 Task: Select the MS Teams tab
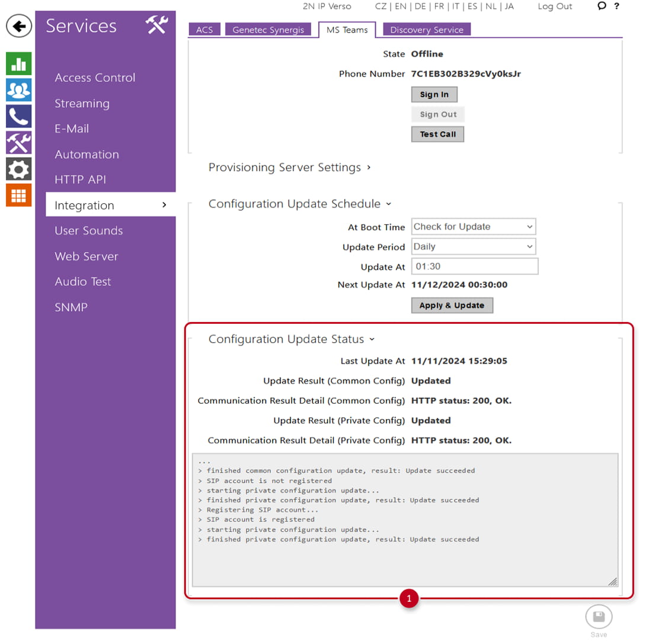(x=347, y=30)
